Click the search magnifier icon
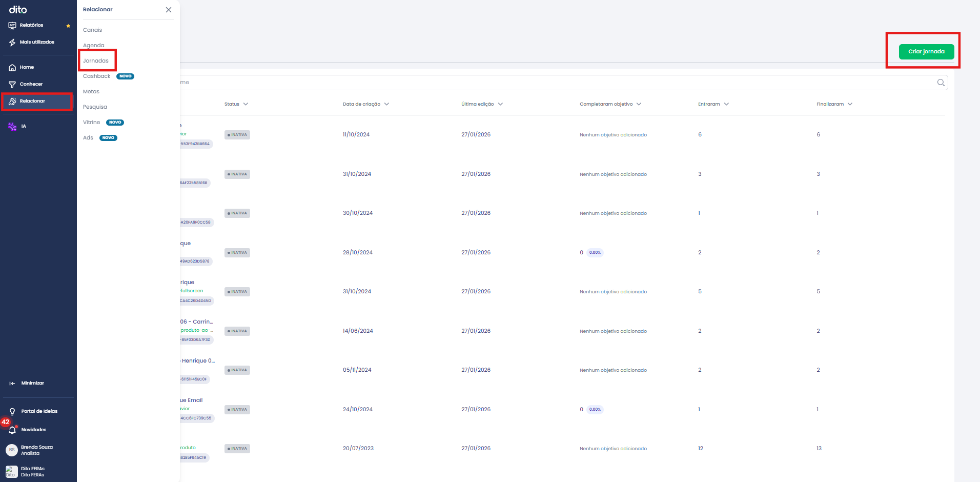980x482 pixels. coord(941,83)
